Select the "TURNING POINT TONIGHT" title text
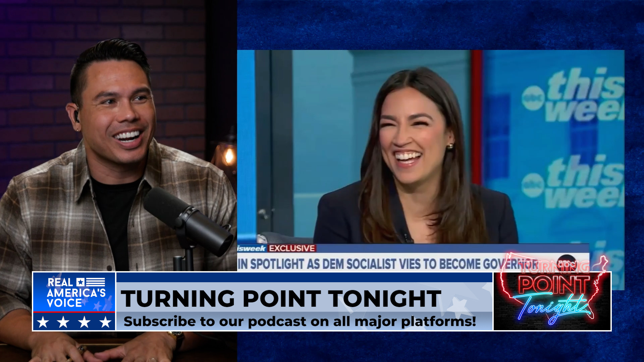The width and height of the screenshot is (644, 362). [x=281, y=299]
